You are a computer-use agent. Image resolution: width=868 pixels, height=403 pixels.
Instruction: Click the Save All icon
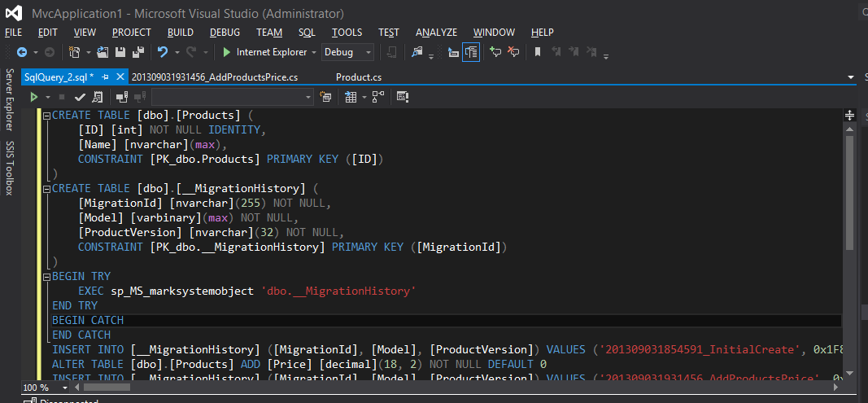[x=137, y=51]
